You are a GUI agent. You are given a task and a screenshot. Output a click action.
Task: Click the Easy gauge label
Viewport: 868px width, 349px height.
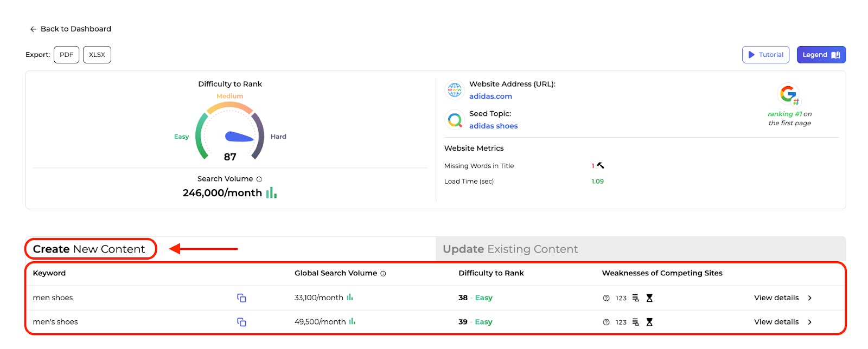coord(181,137)
